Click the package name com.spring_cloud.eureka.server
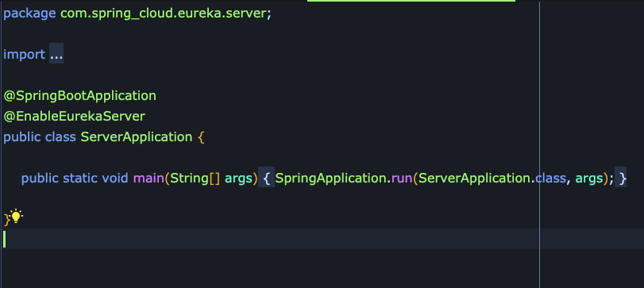The width and height of the screenshot is (644, 288). point(164,13)
